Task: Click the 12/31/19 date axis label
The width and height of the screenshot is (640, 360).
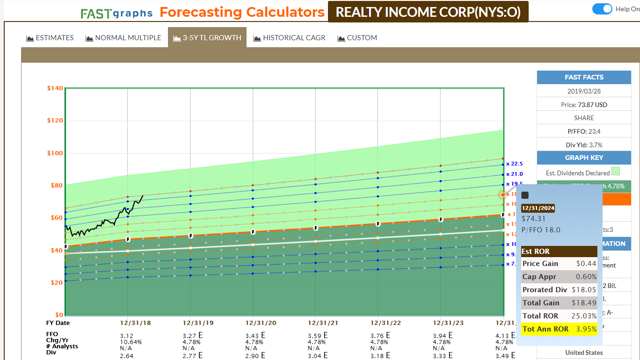Action: tap(198, 323)
